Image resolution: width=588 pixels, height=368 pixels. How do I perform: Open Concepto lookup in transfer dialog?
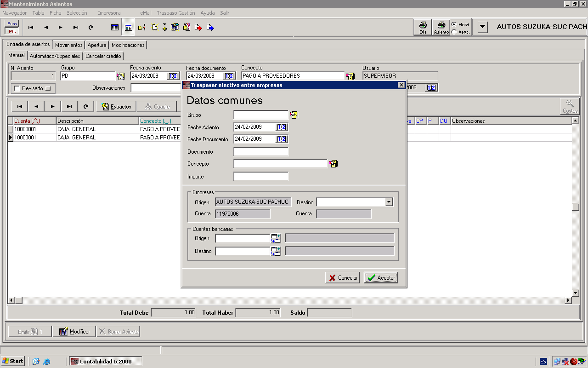pyautogui.click(x=334, y=164)
